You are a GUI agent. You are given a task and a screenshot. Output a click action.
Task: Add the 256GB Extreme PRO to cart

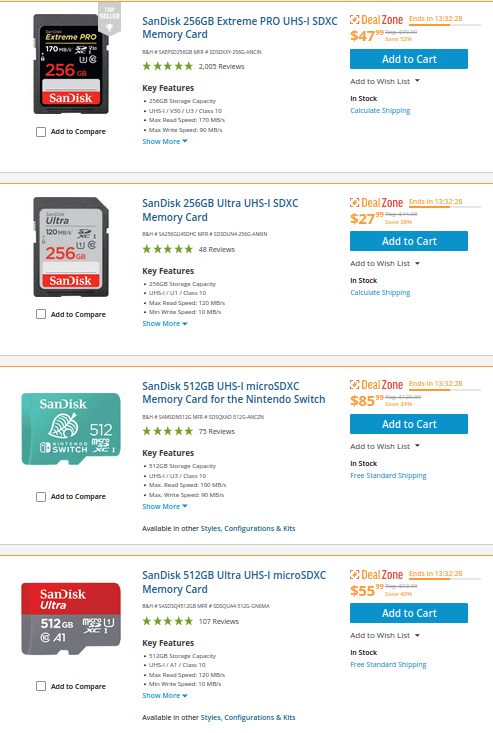point(409,59)
